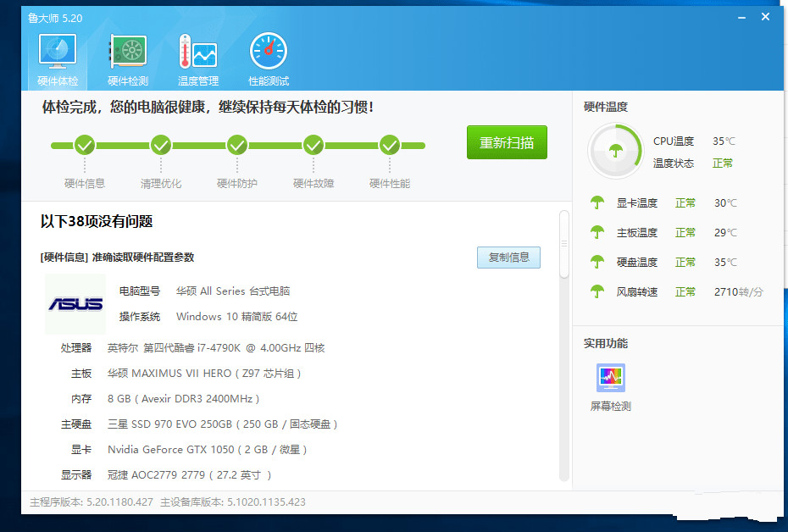Click the 鲁大师 5.20 window title

click(55, 18)
